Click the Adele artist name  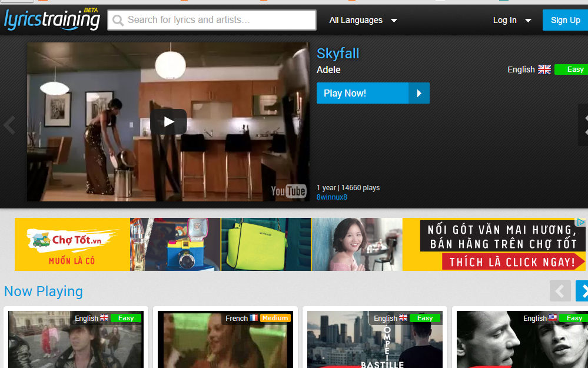(328, 70)
